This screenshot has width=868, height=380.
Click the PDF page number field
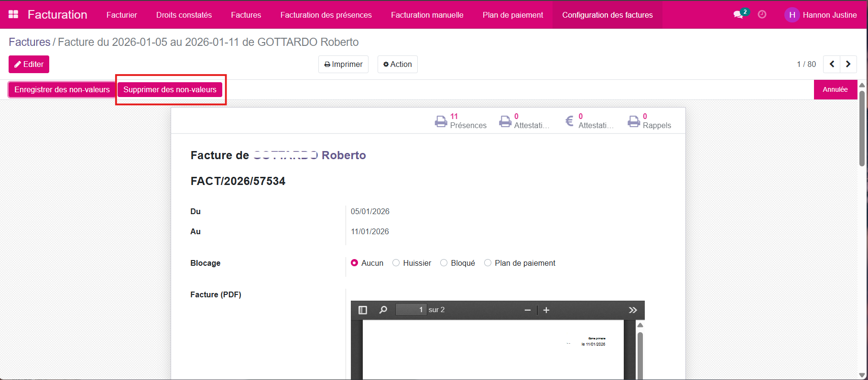click(410, 310)
